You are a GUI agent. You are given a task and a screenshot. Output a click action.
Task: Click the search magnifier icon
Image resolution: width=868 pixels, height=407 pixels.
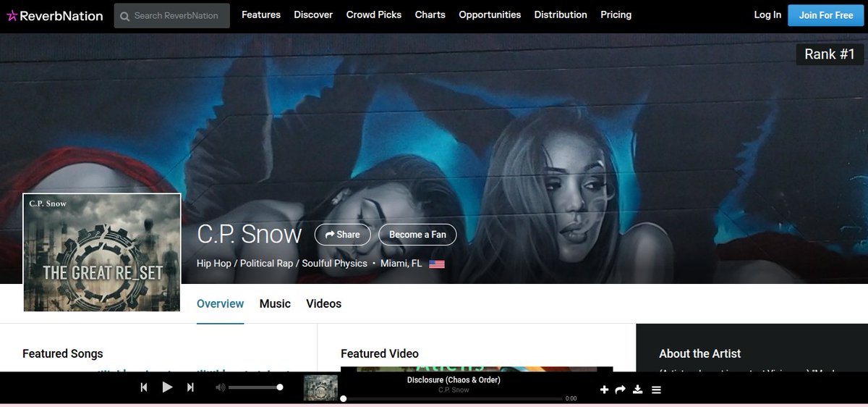click(x=125, y=16)
